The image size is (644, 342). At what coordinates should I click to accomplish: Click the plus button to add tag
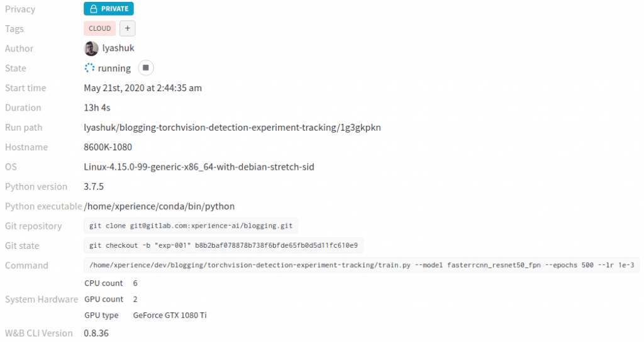[127, 28]
